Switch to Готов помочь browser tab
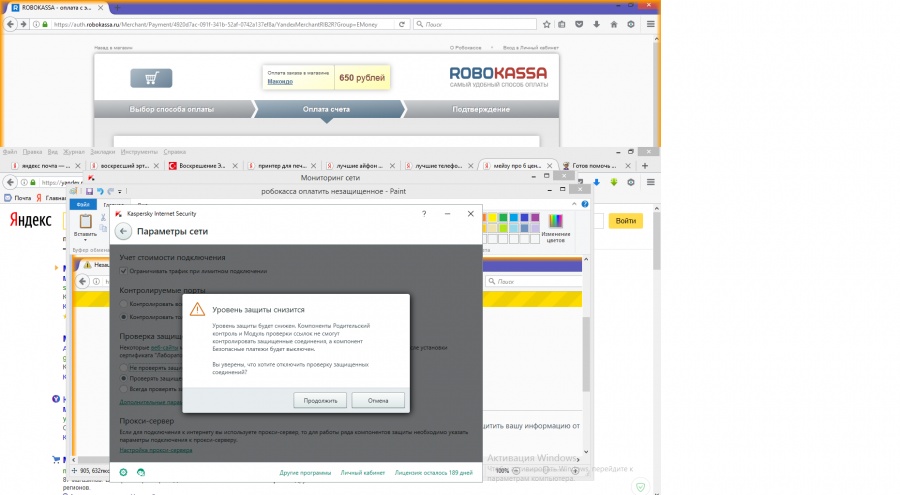 pos(591,165)
